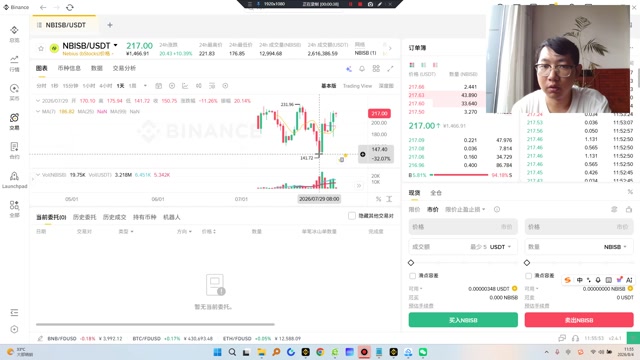Screen dimensions: 640x360
Task: Enable the checkbox under the sell form
Action: click(x=528, y=276)
